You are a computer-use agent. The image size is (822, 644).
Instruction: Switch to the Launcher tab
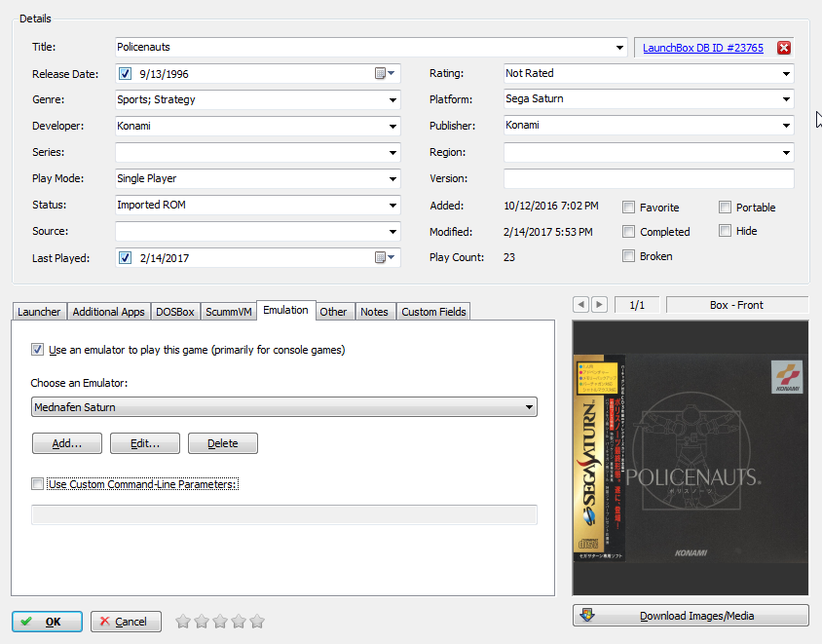[39, 312]
